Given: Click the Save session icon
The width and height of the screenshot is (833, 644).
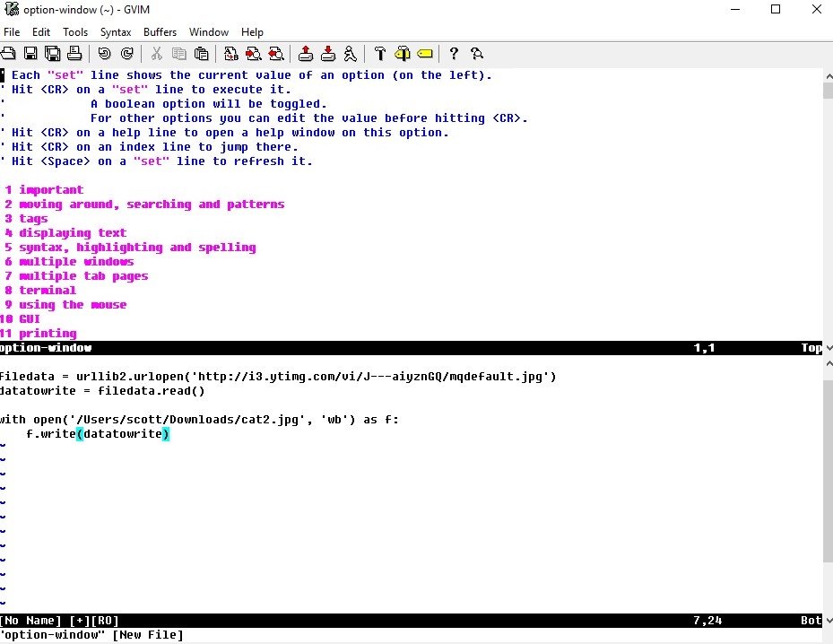Looking at the screenshot, I should coord(328,53).
